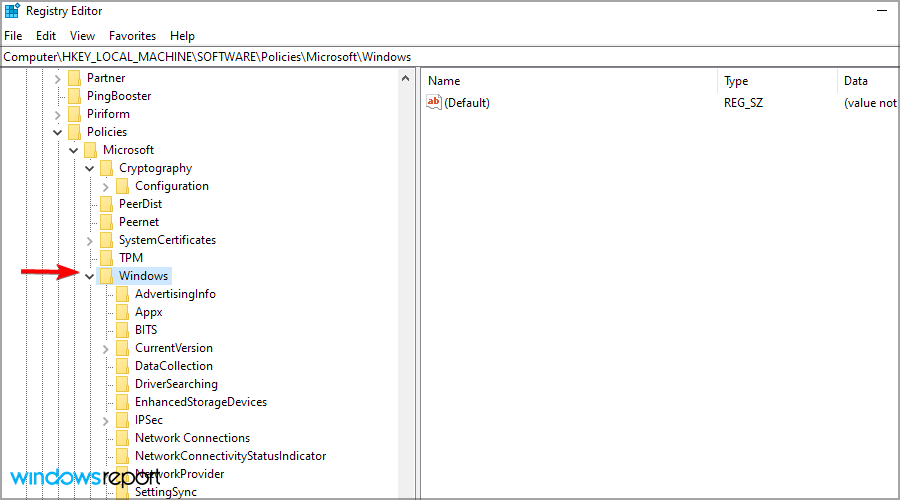Select the Configuration folder icon
This screenshot has width=900, height=500.
[123, 185]
